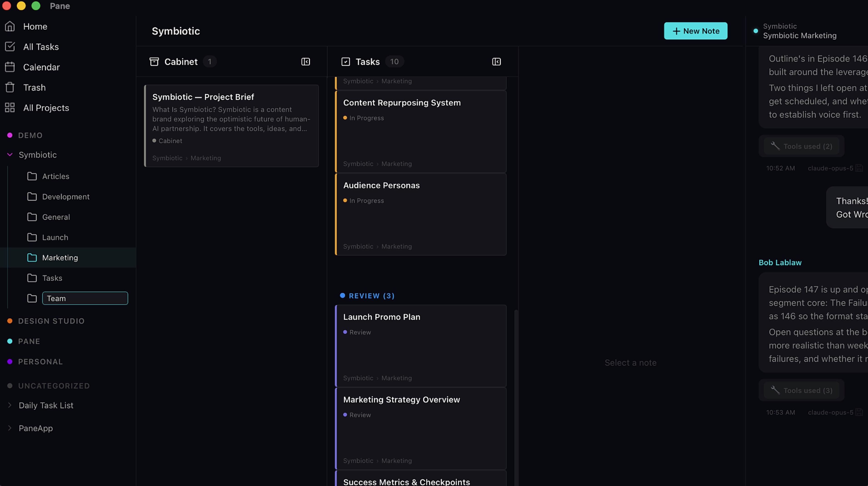Open Content Repurposing System task card
This screenshot has height=486, width=868.
pyautogui.click(x=421, y=132)
